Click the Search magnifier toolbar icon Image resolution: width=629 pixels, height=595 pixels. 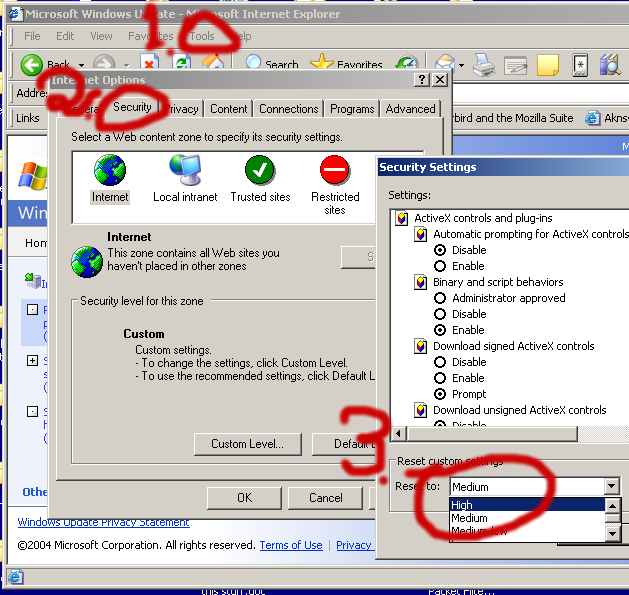(255, 65)
